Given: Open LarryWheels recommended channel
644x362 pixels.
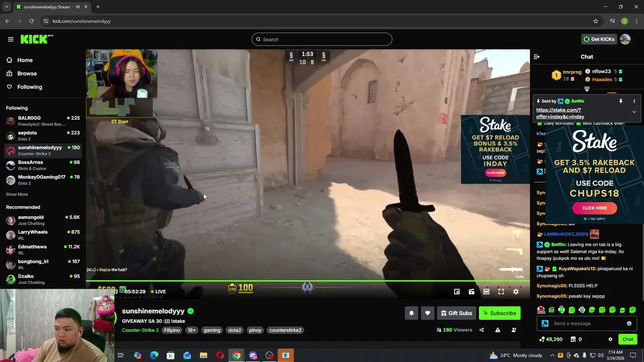Looking at the screenshot, I should coord(43,235).
